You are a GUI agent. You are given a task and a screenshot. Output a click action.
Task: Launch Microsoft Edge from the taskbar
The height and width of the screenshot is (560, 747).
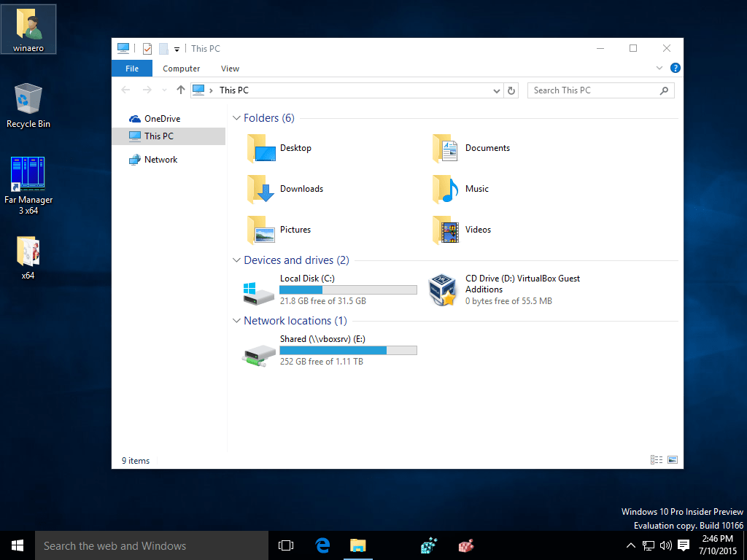(x=322, y=545)
